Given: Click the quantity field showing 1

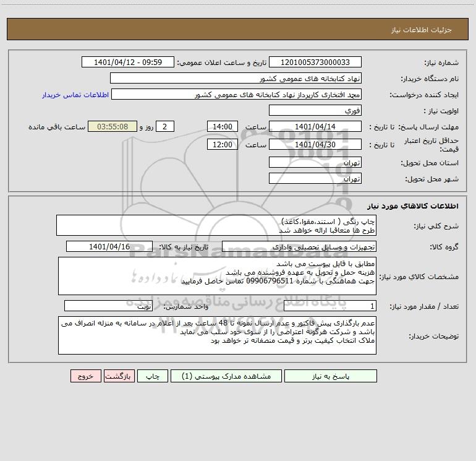Looking at the screenshot, I should point(330,306).
